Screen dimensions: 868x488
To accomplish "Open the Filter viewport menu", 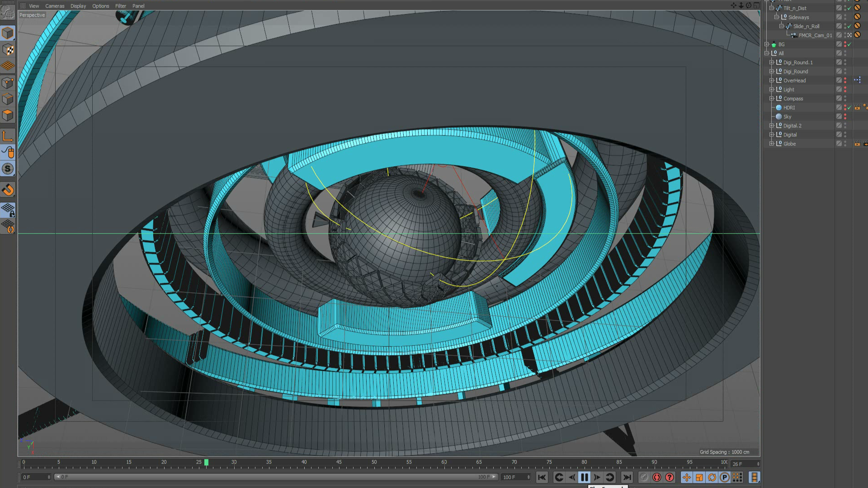I will click(120, 6).
